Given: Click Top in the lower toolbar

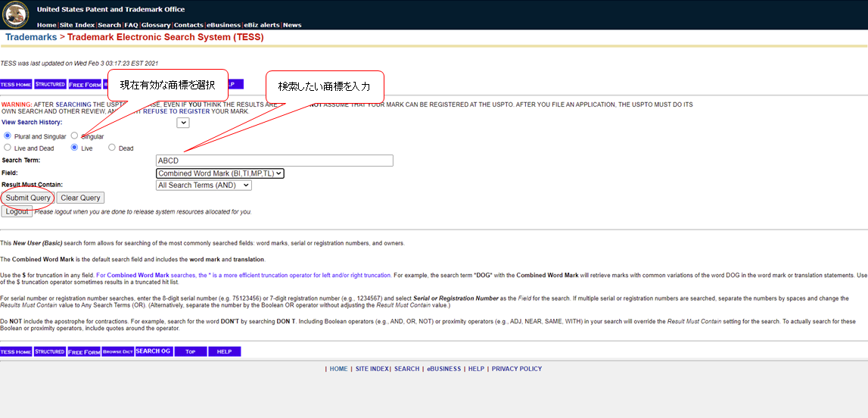Looking at the screenshot, I should 191,351.
